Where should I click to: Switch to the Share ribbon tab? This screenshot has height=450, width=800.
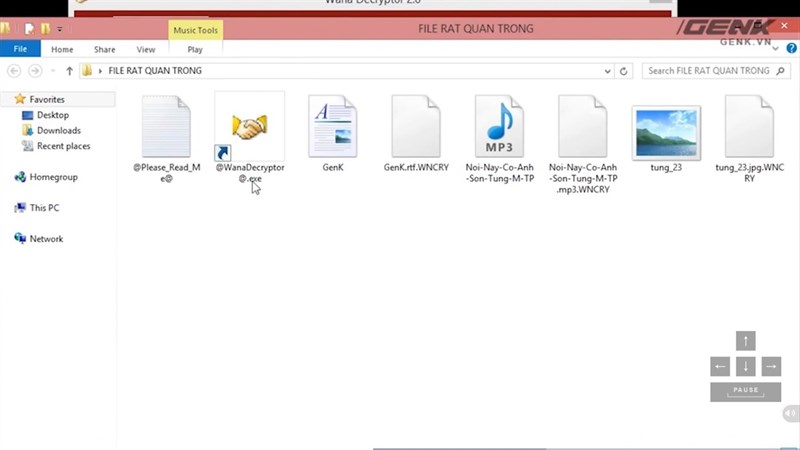point(105,49)
